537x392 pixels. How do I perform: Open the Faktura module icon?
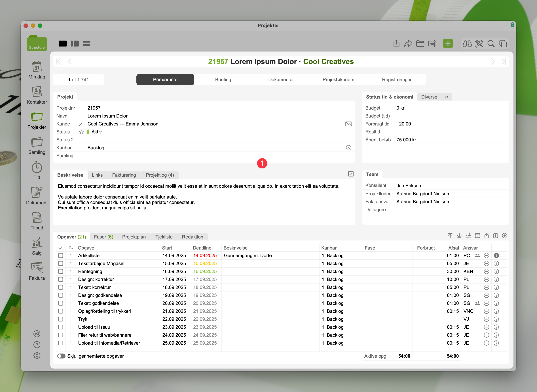point(37,268)
